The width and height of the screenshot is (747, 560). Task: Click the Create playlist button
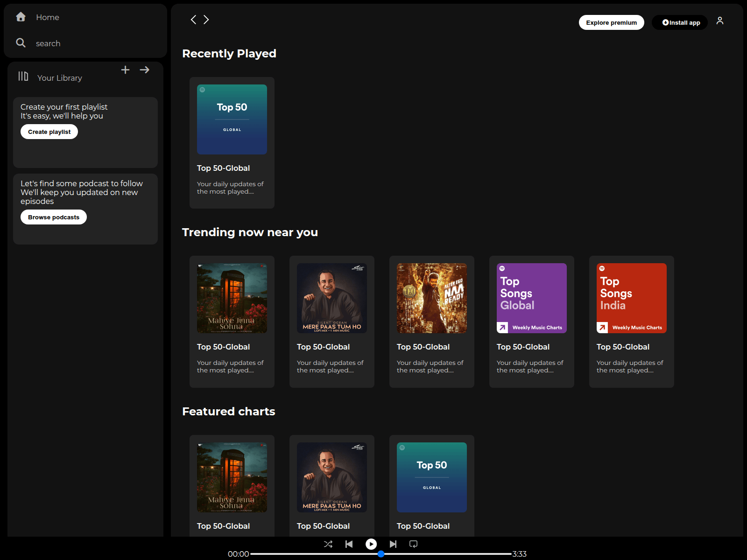pos(49,132)
